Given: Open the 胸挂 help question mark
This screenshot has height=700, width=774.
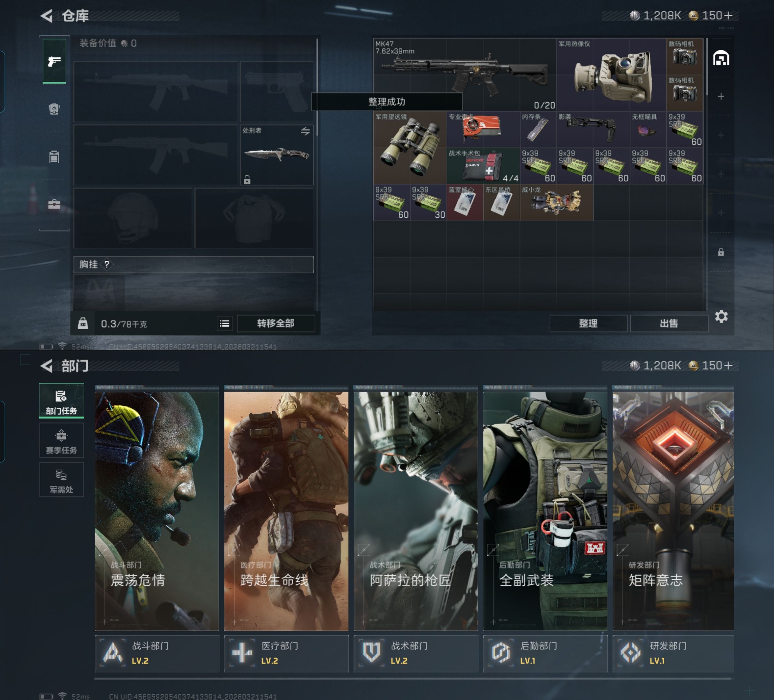Looking at the screenshot, I should click(107, 264).
